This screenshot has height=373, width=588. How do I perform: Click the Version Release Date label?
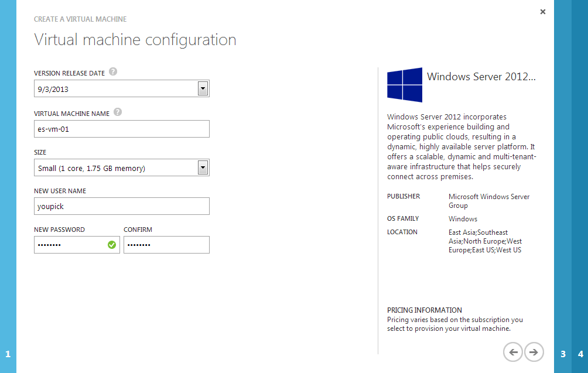pos(69,73)
